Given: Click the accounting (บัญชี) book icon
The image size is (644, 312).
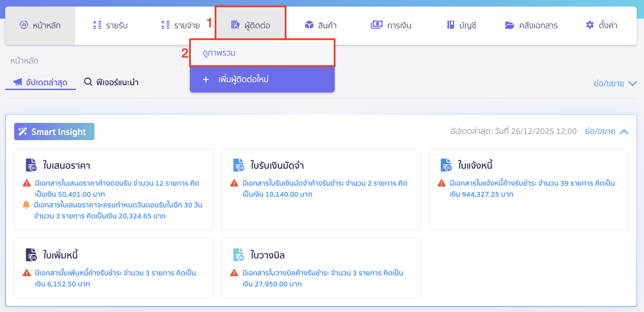Looking at the screenshot, I should (x=450, y=25).
